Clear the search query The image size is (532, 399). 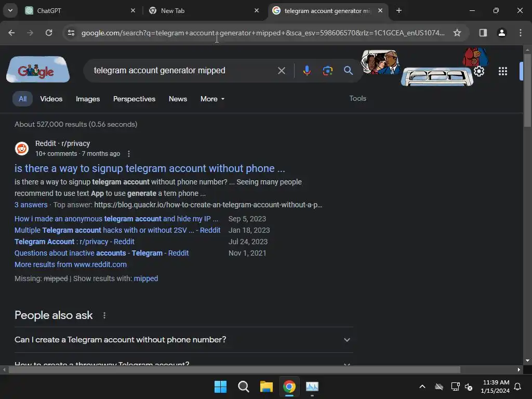[x=282, y=71]
